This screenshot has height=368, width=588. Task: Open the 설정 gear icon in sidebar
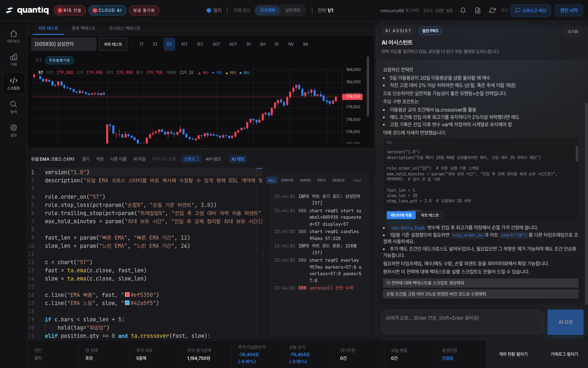(x=13, y=130)
